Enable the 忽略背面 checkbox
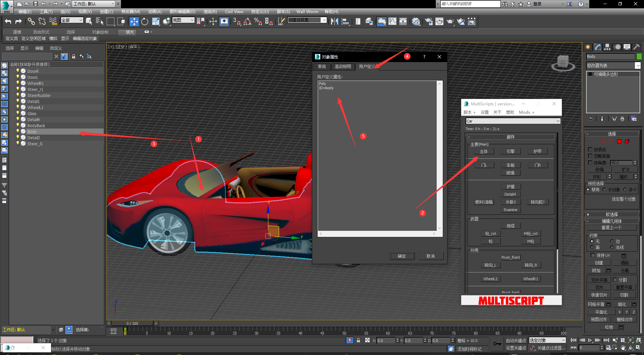This screenshot has width=644, height=355. (x=590, y=156)
